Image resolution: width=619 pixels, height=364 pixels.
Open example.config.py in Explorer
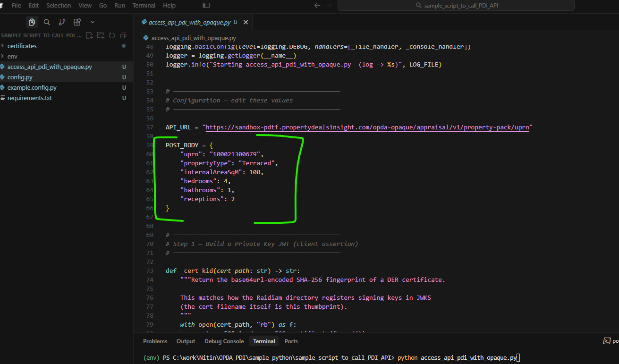click(67, 87)
